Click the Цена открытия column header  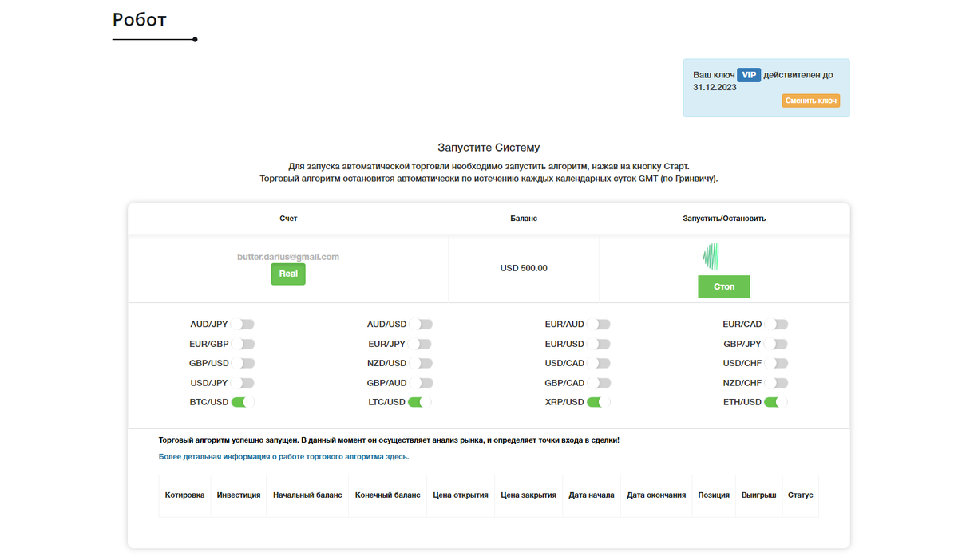tap(461, 495)
